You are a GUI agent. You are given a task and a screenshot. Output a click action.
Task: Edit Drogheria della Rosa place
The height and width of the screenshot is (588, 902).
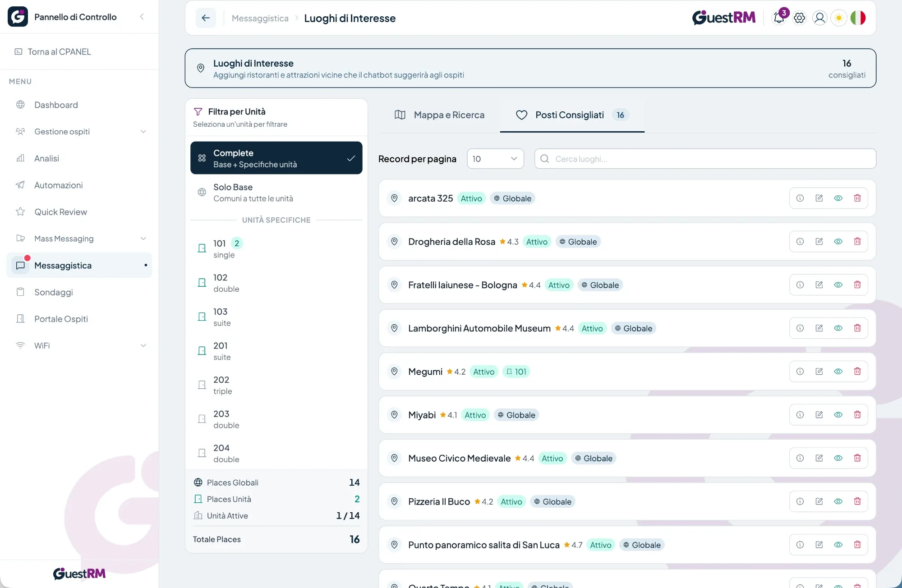coord(819,241)
